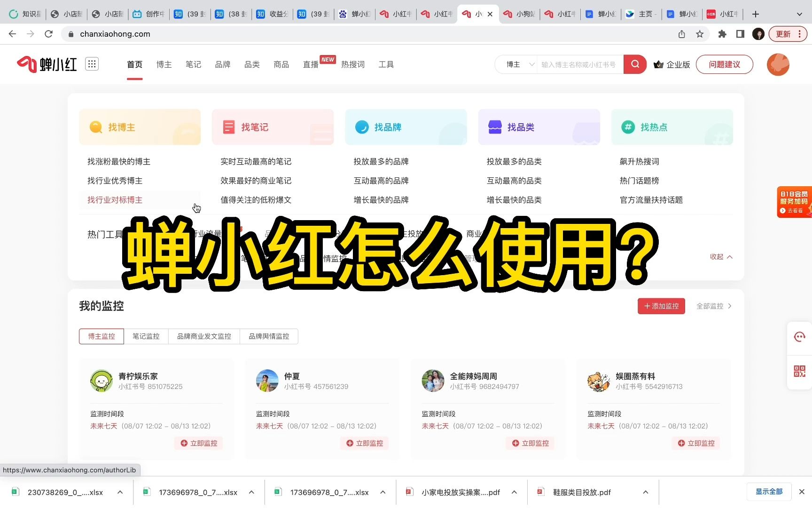Screen dimensions: 812x508
Task: Open 博主 navigation item
Action: 164,64
